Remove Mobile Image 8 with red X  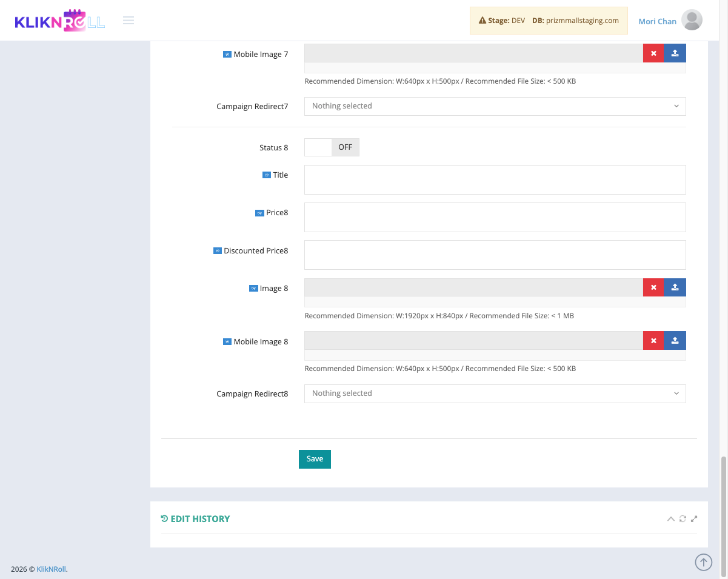pos(653,341)
